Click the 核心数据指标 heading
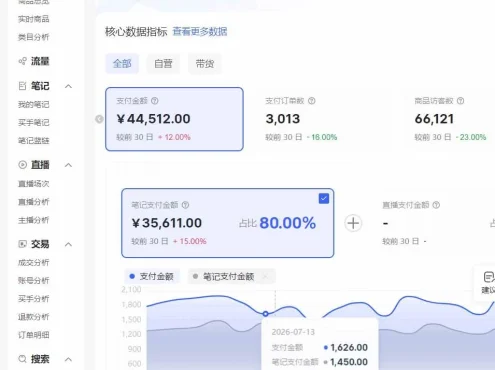This screenshot has width=495, height=370. (x=136, y=32)
